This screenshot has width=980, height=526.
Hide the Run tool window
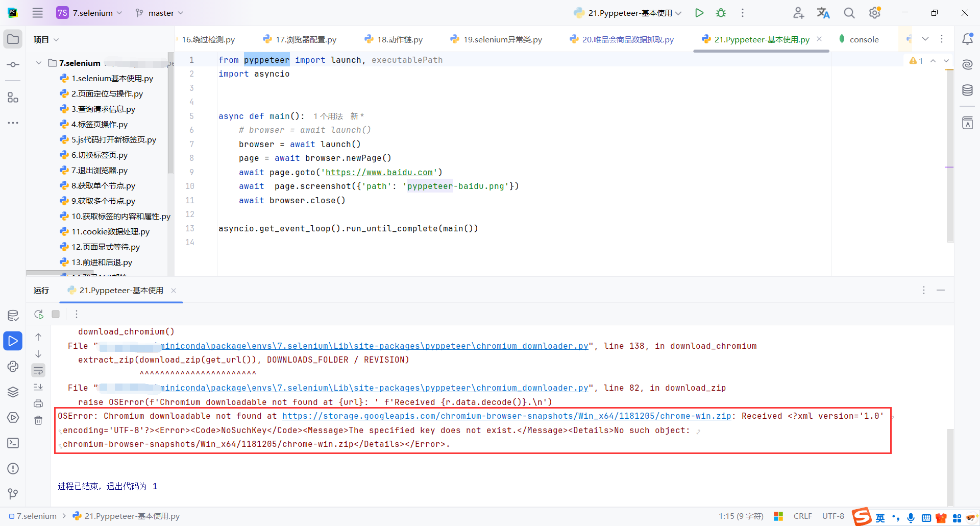click(941, 290)
